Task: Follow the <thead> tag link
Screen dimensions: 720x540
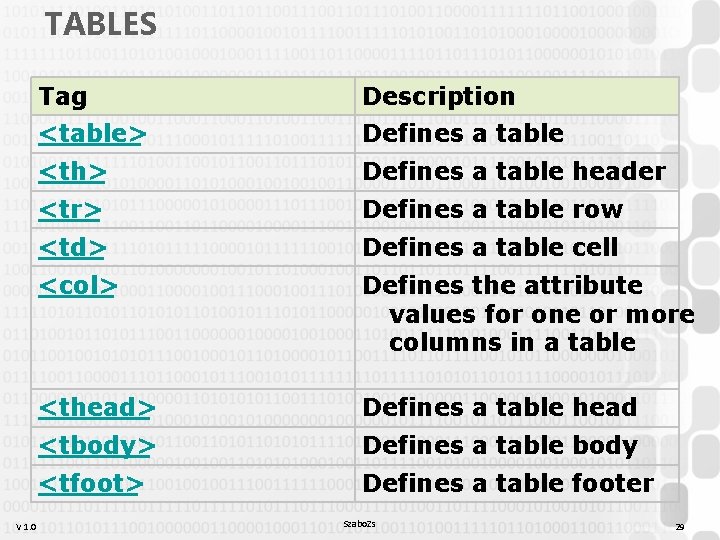Action: (96, 408)
